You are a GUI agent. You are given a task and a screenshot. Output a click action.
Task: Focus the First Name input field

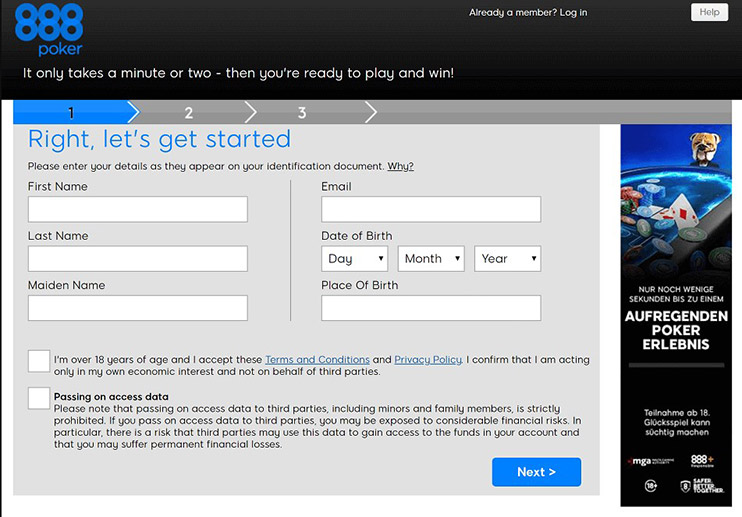(138, 209)
